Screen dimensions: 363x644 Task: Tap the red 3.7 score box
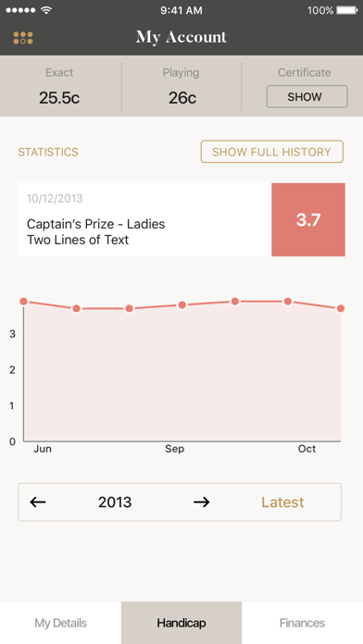tap(308, 219)
